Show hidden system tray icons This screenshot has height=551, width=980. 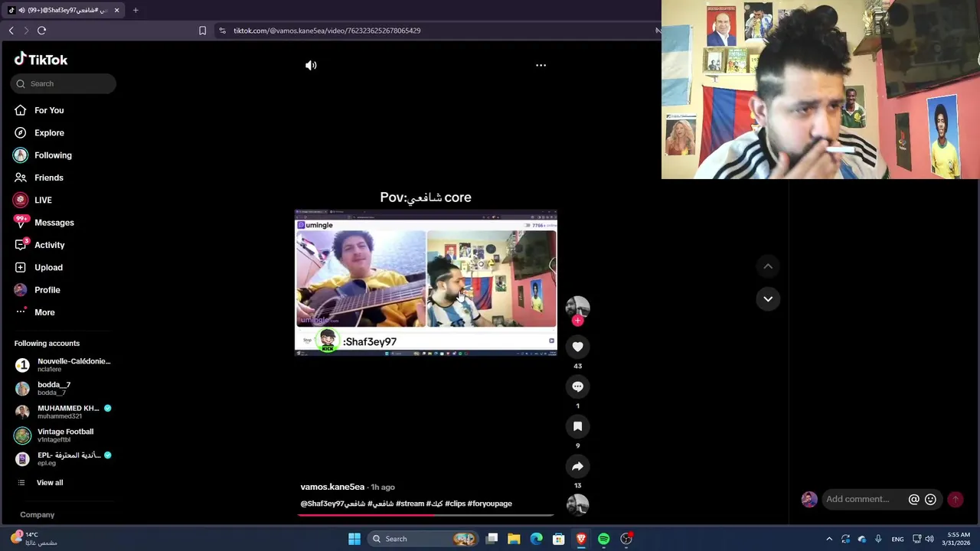coord(829,539)
